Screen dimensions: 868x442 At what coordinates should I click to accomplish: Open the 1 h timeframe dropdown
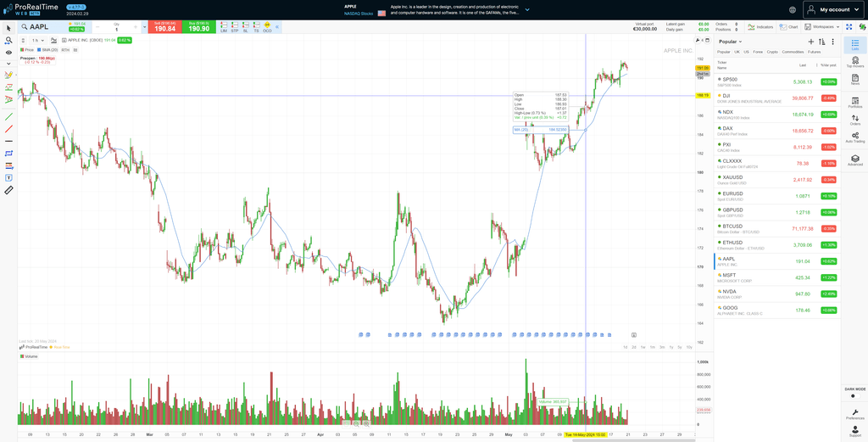pos(37,40)
